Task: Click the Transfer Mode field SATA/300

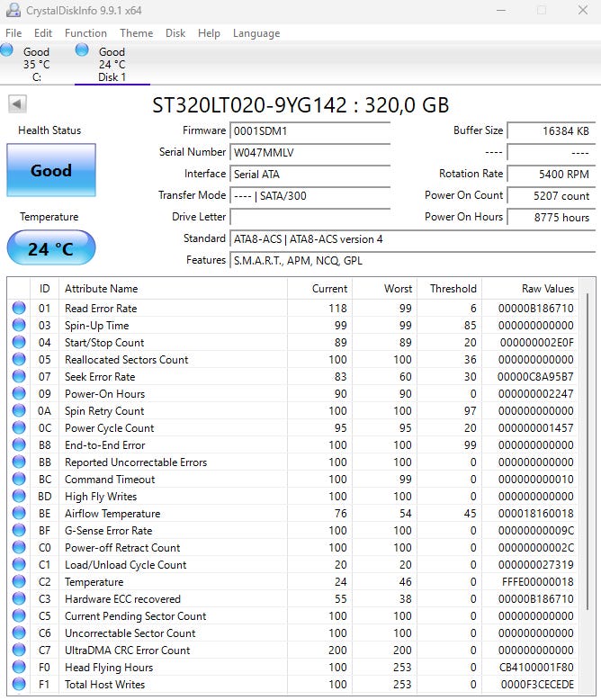Action: 309,195
